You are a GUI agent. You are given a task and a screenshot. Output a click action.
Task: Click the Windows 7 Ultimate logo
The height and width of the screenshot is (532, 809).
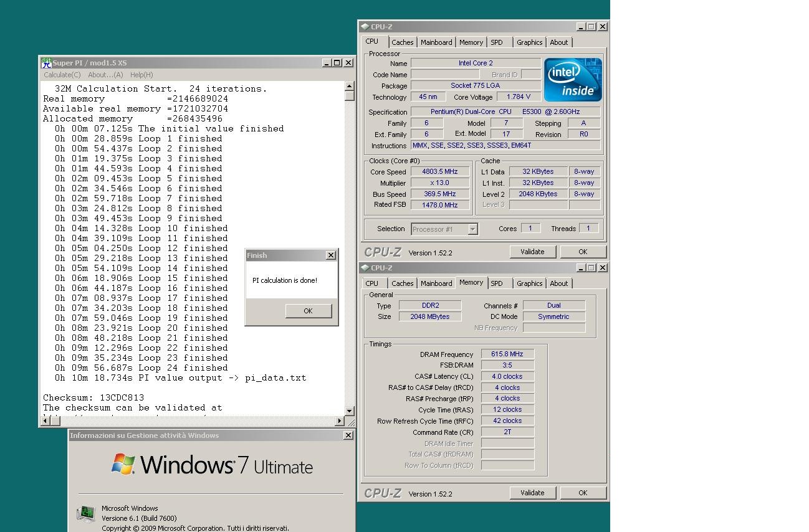(212, 465)
